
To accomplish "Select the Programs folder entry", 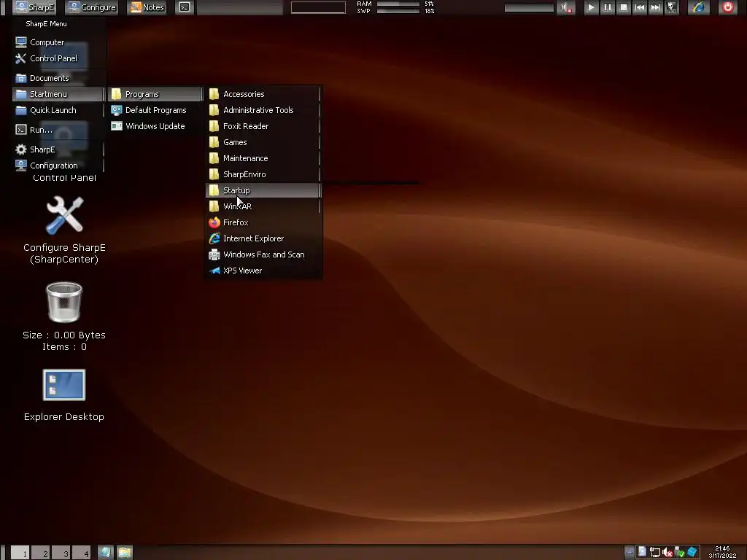I will click(x=156, y=94).
